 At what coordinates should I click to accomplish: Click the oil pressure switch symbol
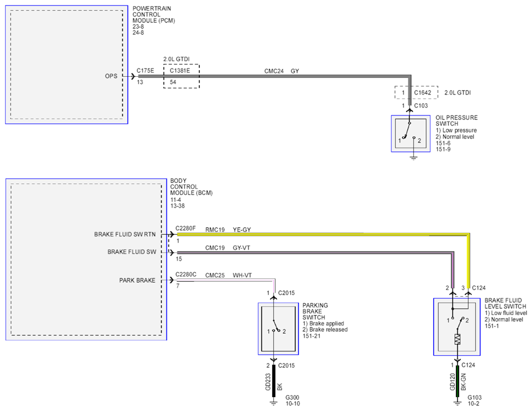(x=411, y=134)
